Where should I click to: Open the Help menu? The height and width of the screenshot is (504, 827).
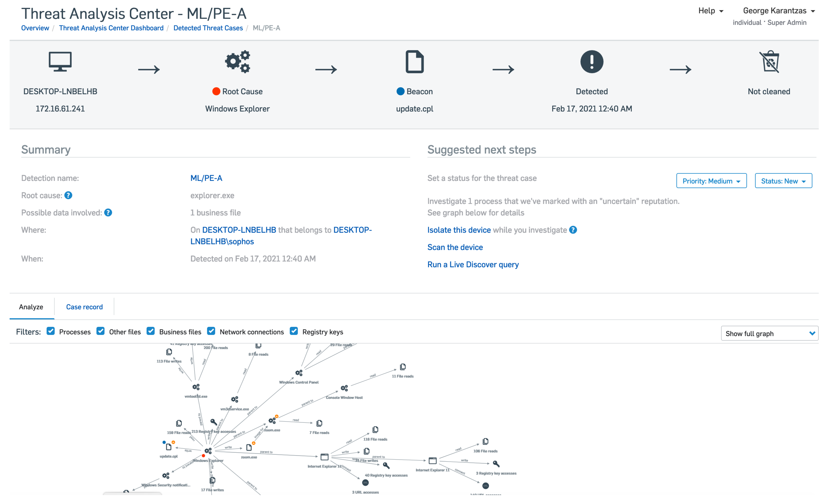click(x=710, y=11)
